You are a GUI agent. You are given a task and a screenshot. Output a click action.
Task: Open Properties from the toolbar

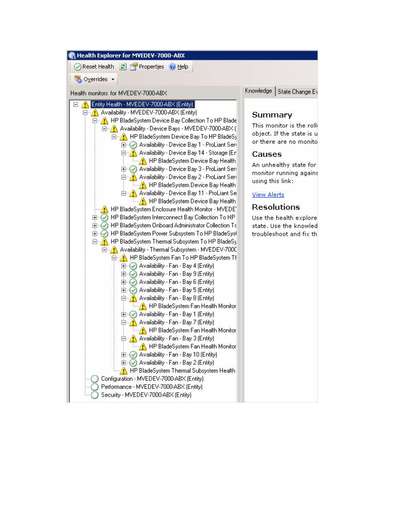tap(147, 67)
